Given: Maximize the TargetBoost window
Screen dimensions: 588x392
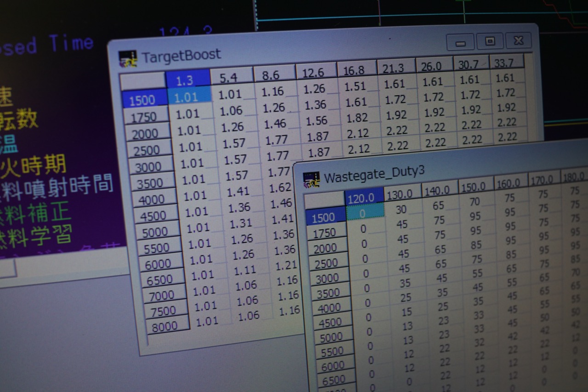Looking at the screenshot, I should [x=490, y=41].
